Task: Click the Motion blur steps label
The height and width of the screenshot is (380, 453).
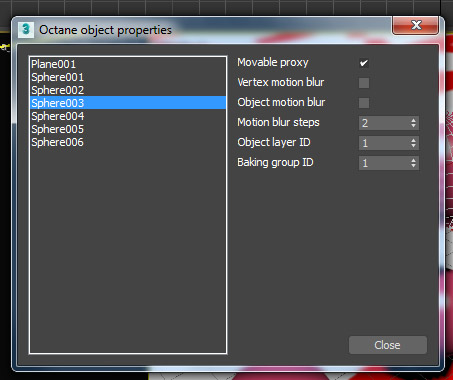Action: click(278, 122)
